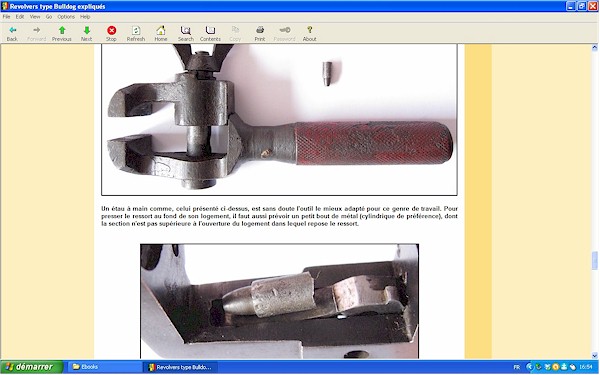Jump to Next page with green down arrow
The image size is (600, 375).
pos(86,33)
